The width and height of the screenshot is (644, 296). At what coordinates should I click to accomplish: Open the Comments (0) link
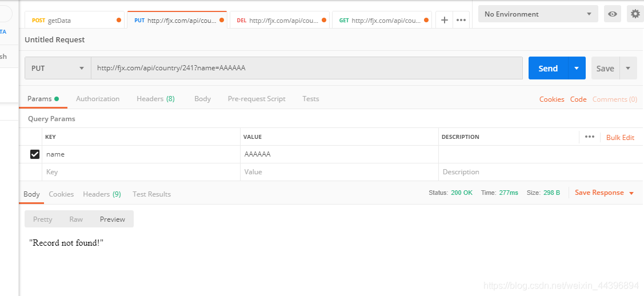[614, 99]
